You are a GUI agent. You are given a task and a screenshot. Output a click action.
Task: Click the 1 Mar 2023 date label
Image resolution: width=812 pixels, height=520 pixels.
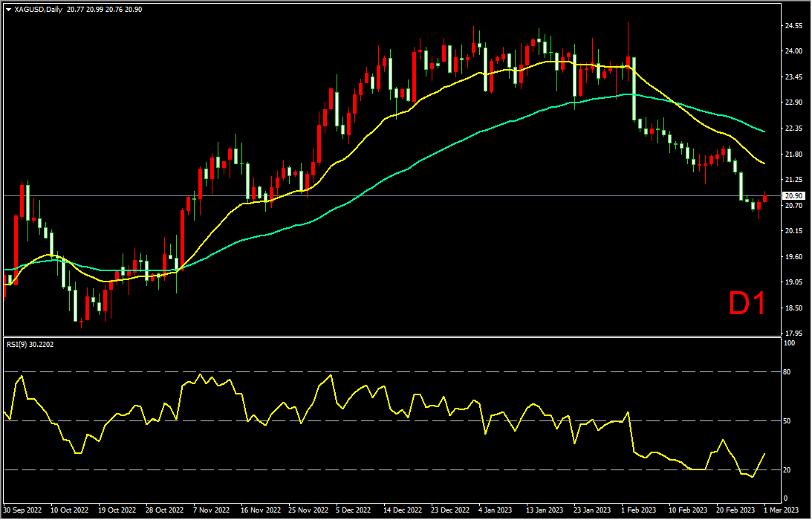point(782,510)
